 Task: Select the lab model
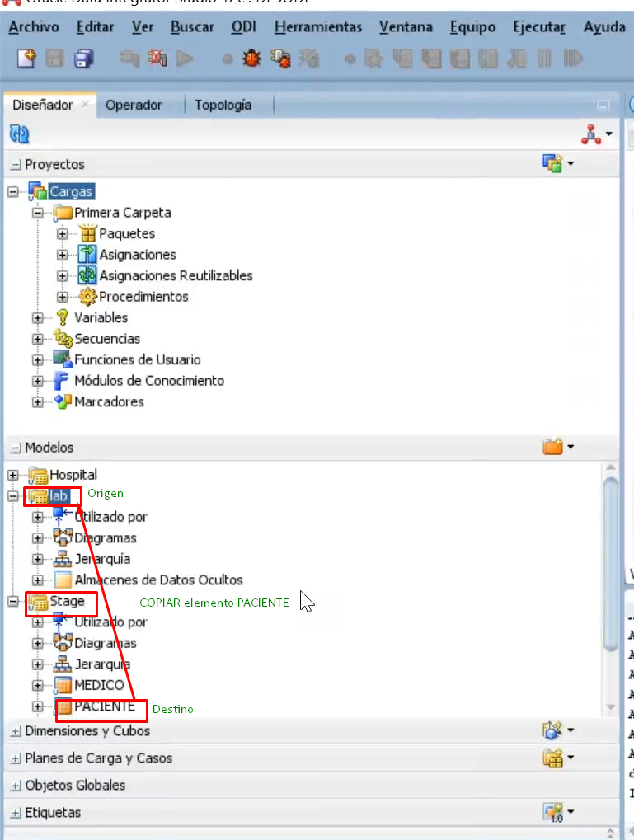[59, 496]
